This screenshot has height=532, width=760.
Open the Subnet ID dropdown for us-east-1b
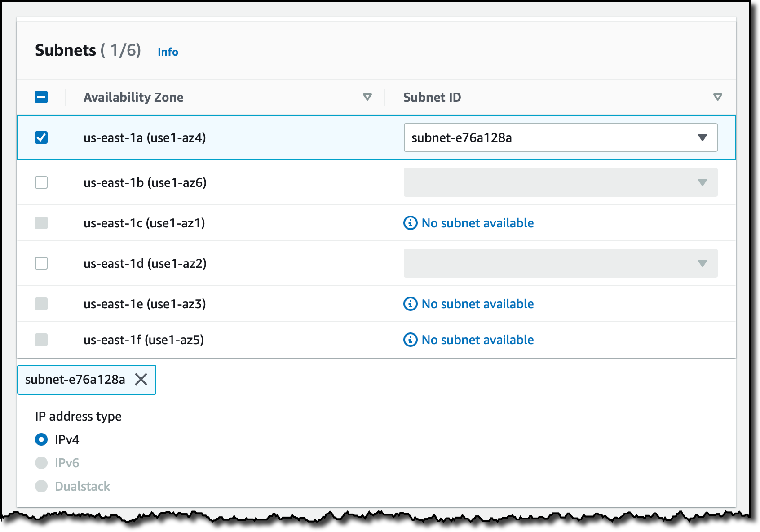pyautogui.click(x=561, y=182)
